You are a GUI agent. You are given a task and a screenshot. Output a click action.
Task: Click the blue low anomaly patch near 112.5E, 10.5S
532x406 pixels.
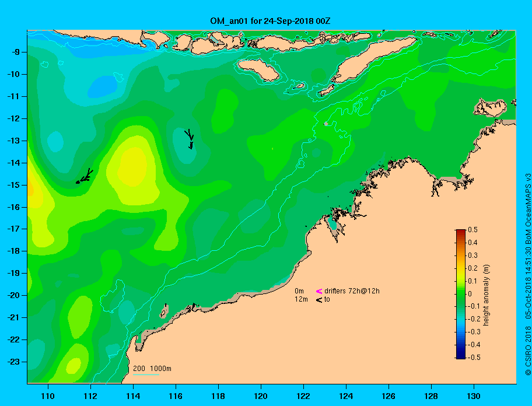pyautogui.click(x=103, y=86)
